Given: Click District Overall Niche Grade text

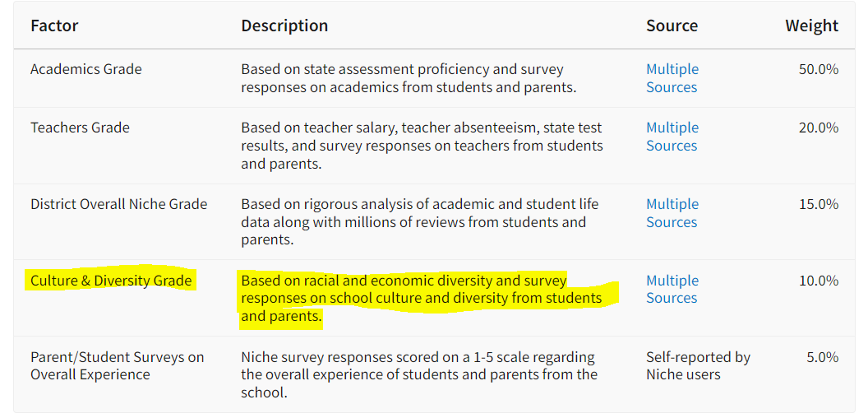Looking at the screenshot, I should 118,204.
